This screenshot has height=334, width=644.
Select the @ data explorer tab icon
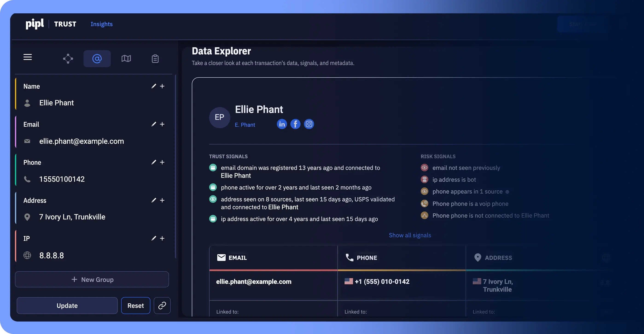(97, 58)
